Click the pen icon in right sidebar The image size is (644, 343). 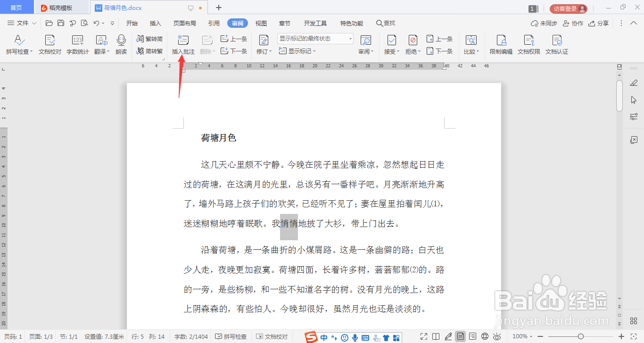(634, 83)
